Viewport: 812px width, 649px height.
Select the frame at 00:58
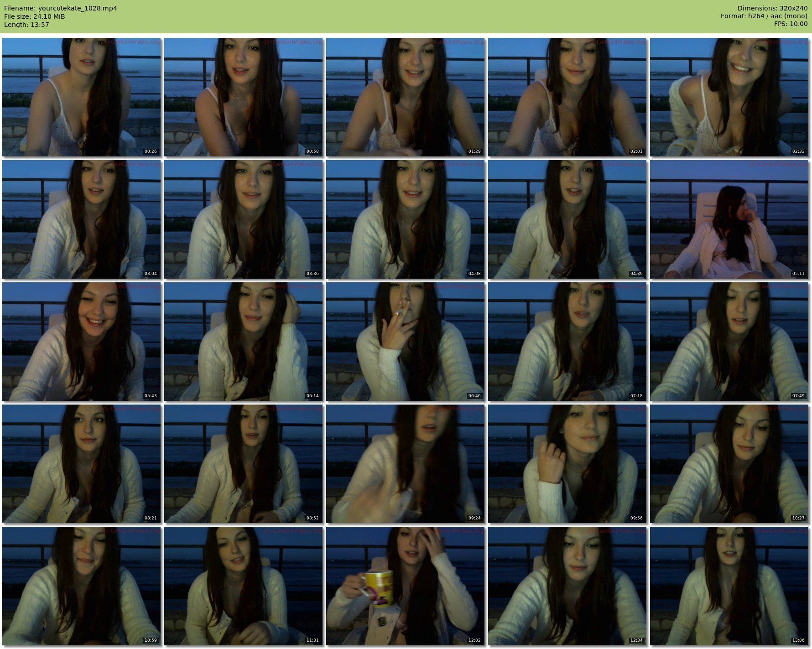tap(243, 97)
